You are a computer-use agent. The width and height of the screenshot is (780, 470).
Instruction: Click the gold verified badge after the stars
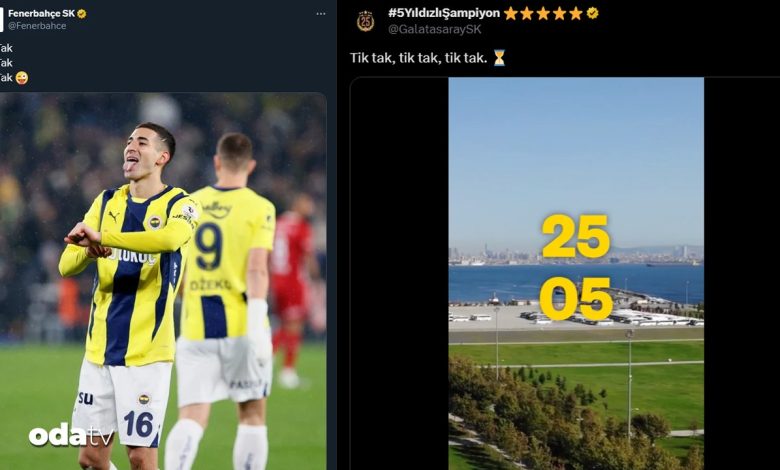[592, 13]
